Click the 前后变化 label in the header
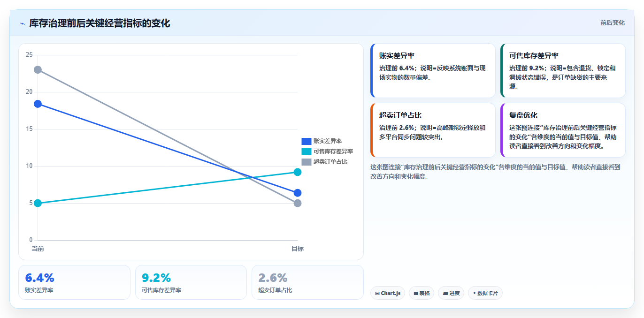This screenshot has width=644, height=318. [x=612, y=23]
